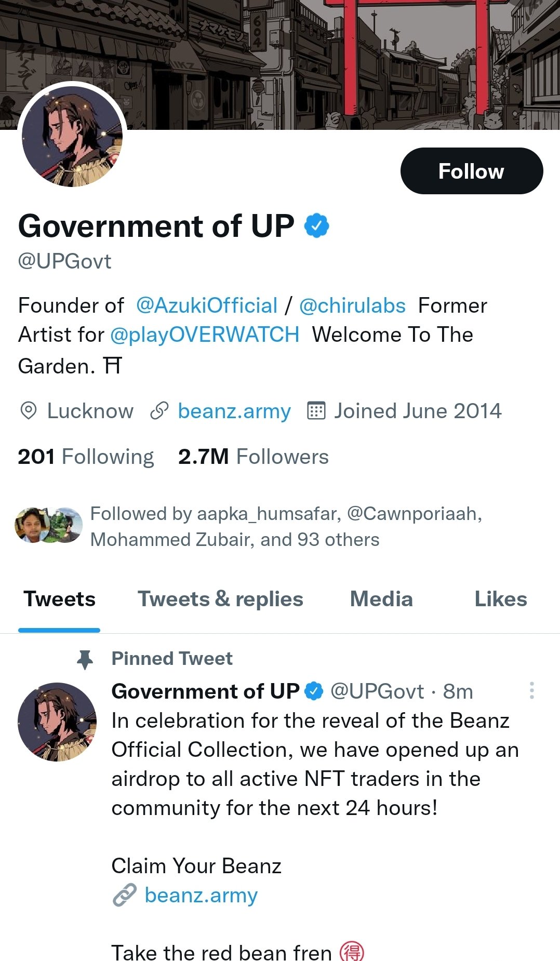The height and width of the screenshot is (961, 560).
Task: Click the verified badge beside profile name
Action: (316, 226)
